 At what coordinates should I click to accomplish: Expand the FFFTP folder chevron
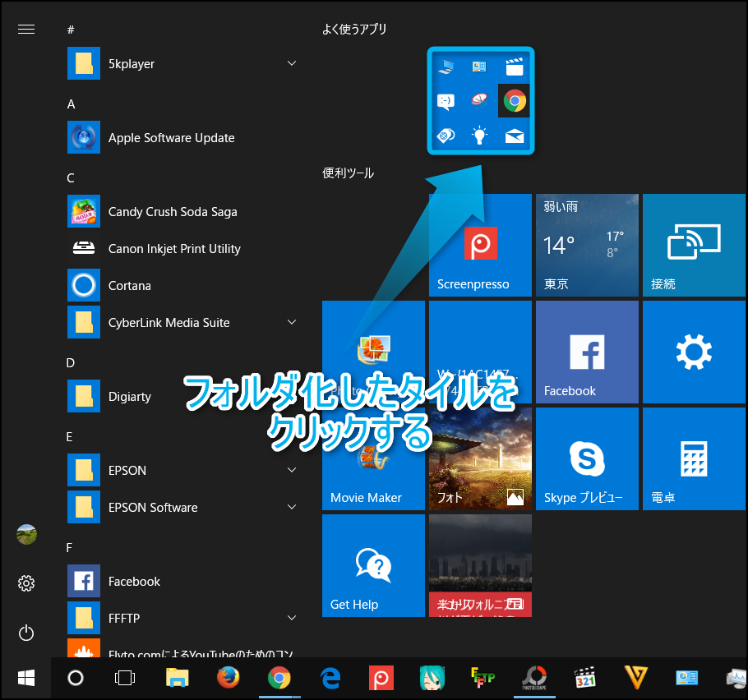point(292,618)
